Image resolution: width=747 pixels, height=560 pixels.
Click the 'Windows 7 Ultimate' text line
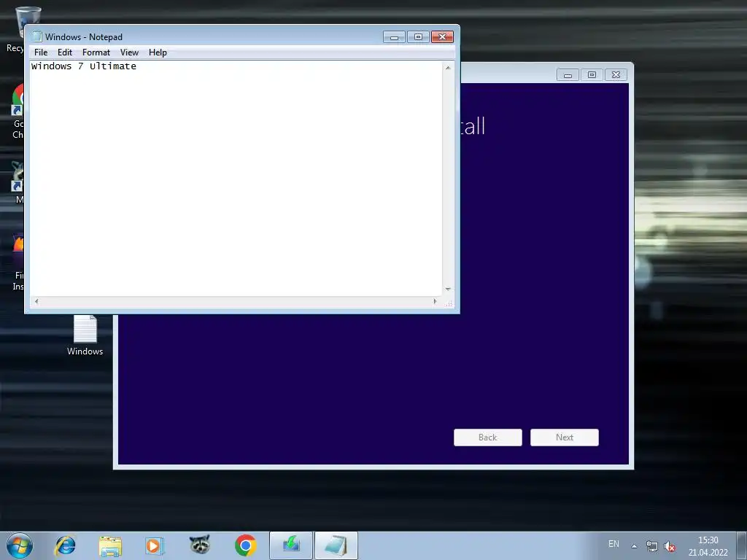click(84, 66)
